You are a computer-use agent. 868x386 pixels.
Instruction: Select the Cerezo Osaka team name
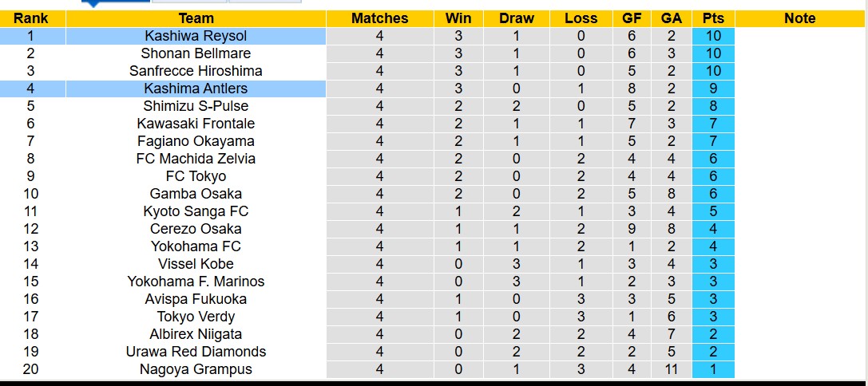196,229
